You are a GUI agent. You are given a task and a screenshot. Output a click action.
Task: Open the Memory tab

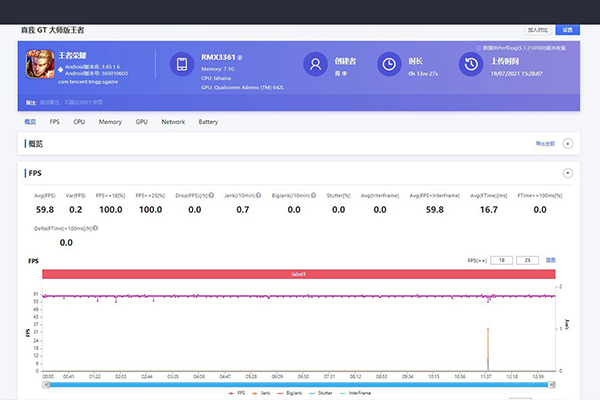pyautogui.click(x=110, y=121)
